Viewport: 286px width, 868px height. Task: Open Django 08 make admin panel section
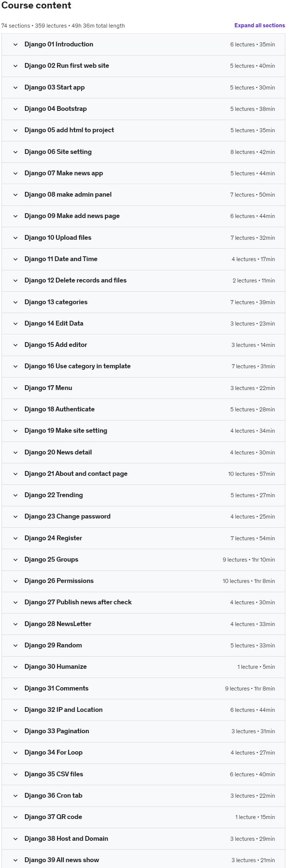[68, 194]
